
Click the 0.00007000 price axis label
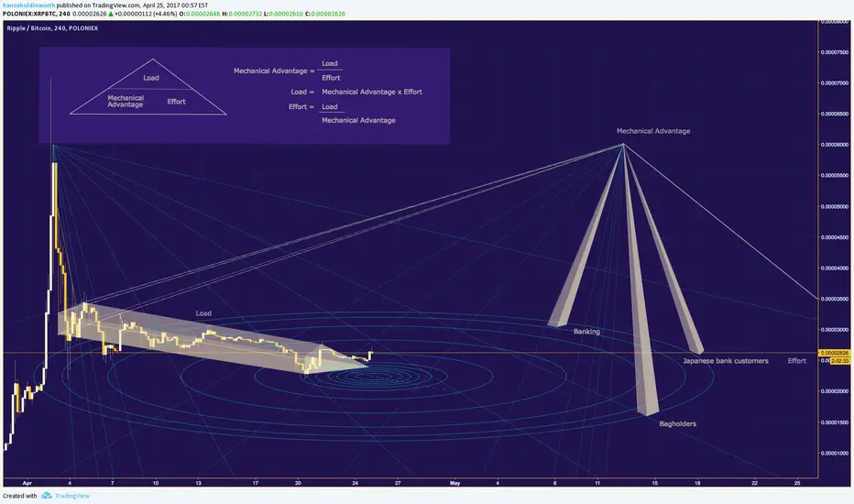pyautogui.click(x=835, y=83)
